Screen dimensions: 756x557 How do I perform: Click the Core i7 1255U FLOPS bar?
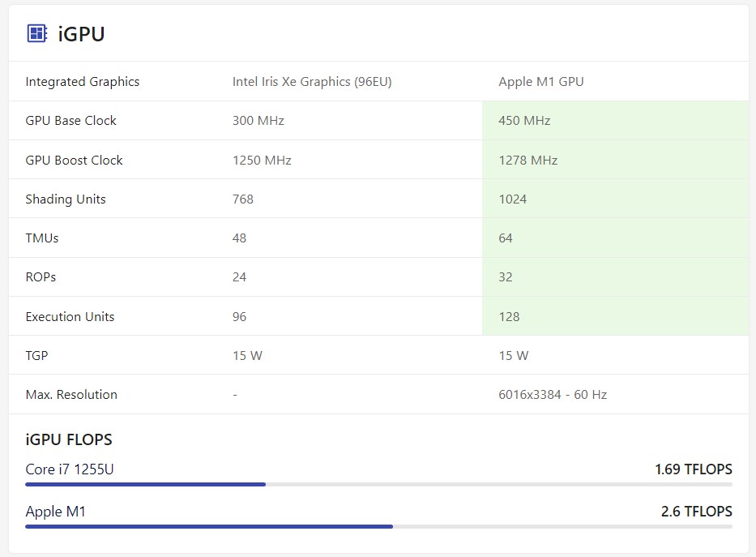click(x=378, y=484)
